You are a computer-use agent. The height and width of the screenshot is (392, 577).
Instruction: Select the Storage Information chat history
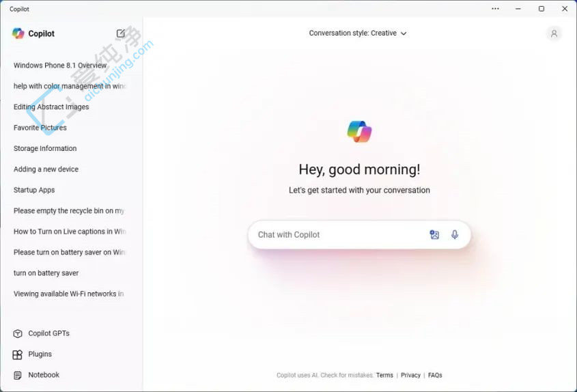coord(45,148)
